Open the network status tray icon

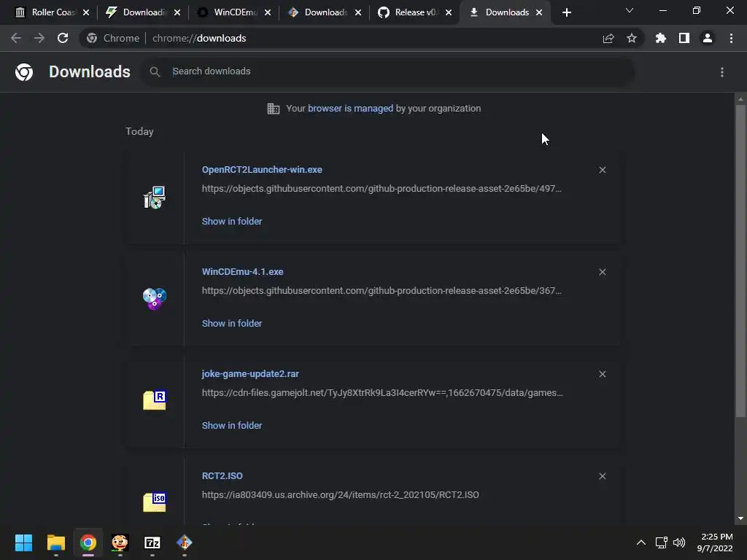point(661,542)
